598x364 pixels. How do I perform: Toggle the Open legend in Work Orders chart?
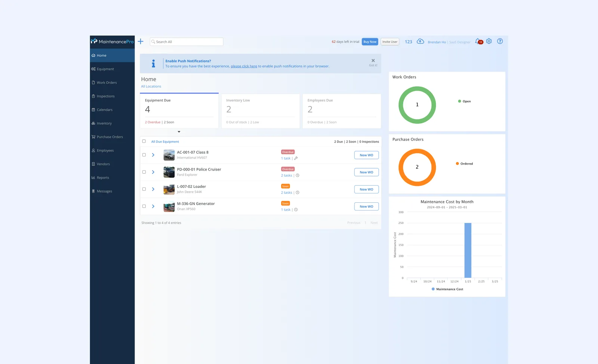[465, 101]
